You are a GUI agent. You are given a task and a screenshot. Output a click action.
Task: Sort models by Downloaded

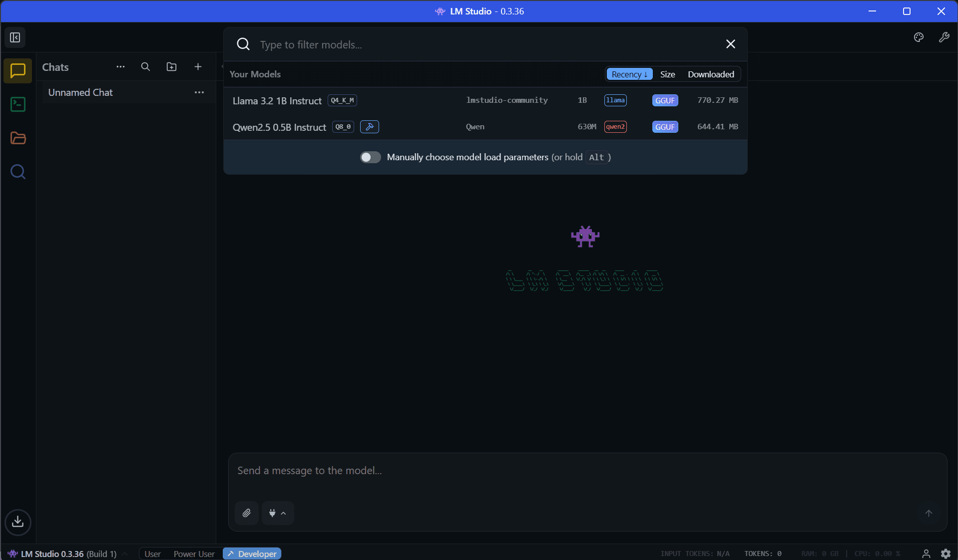[x=711, y=74]
